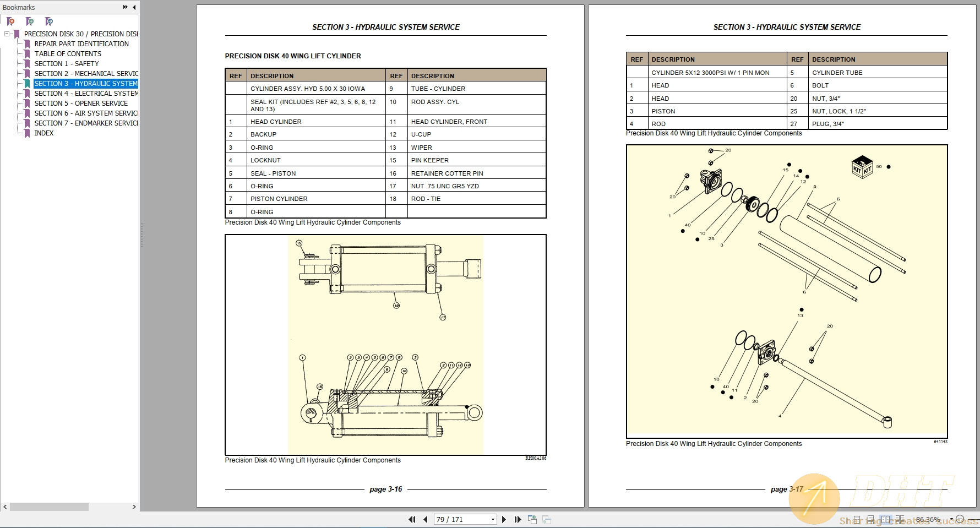Image resolution: width=980 pixels, height=528 pixels.
Task: Click the cell CYLINDER ASSY. HYD 5.00 X 30 IOWA
Action: (316, 89)
